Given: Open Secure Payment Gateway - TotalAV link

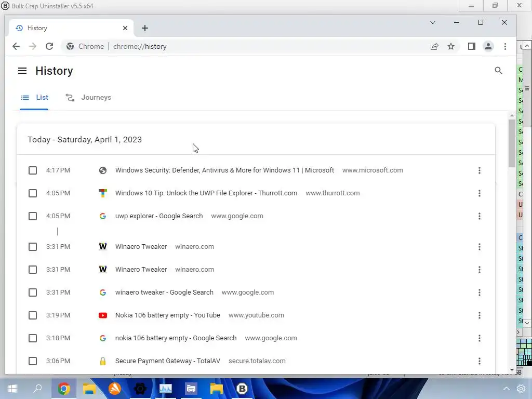Looking at the screenshot, I should pyautogui.click(x=168, y=361).
